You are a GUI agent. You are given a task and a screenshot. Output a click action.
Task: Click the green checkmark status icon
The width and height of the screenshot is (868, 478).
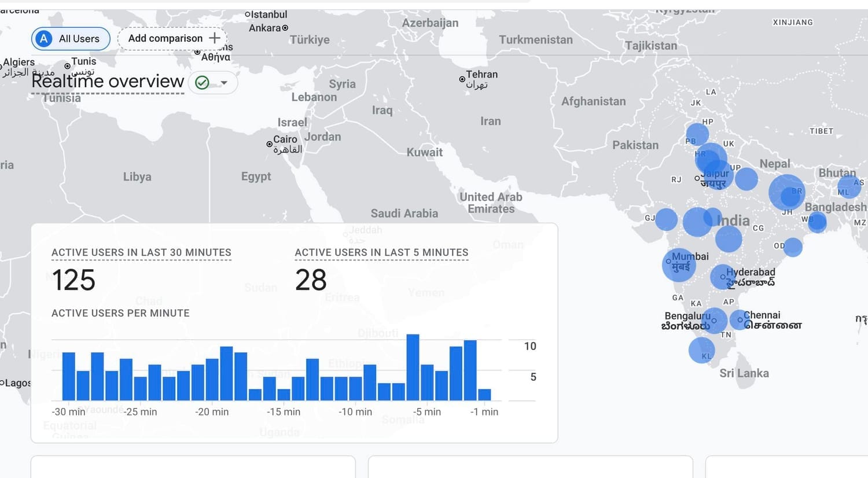pos(202,83)
